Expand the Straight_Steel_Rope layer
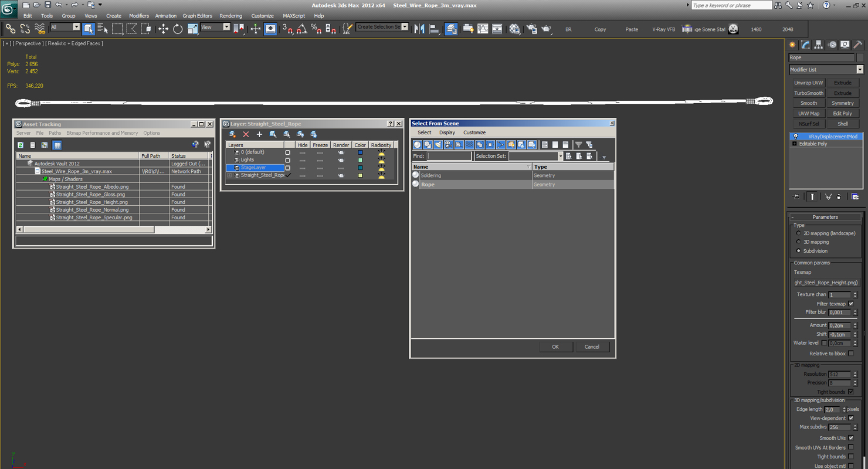 (230, 175)
